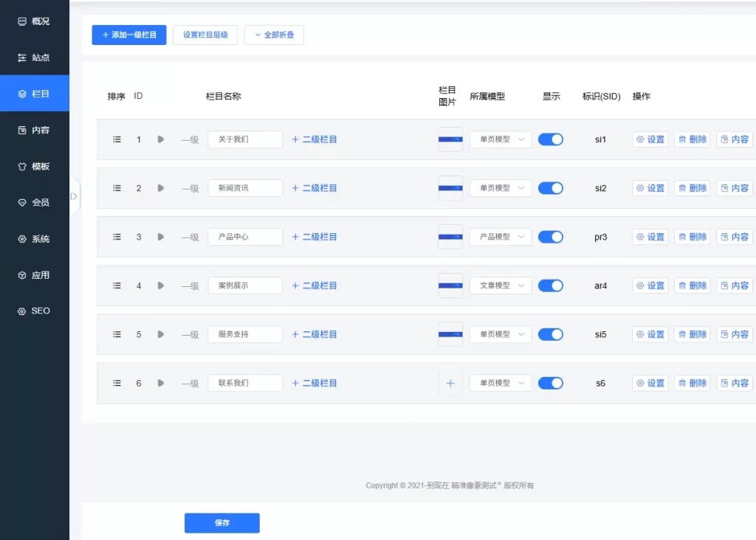Add 二级栏目 under 关于我们

(x=315, y=139)
